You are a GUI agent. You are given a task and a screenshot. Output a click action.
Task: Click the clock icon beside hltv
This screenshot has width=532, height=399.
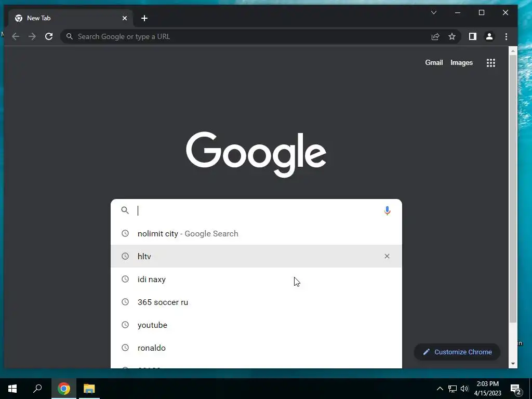(125, 256)
